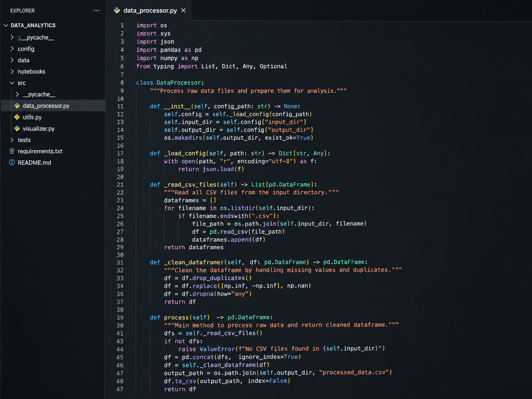The image size is (532, 399).
Task: Collapse the DATA_ANALYTICS root folder
Action: pyautogui.click(x=6, y=25)
